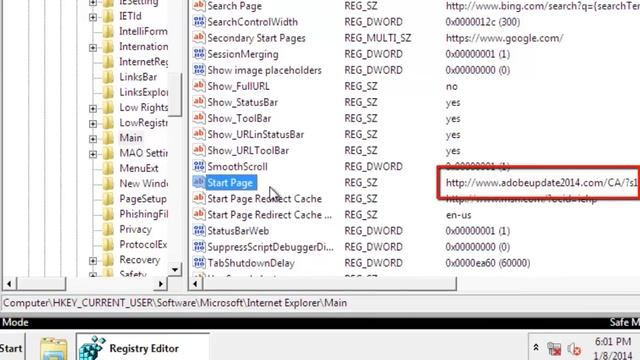Expand the LowRegistry tree node

[93, 124]
